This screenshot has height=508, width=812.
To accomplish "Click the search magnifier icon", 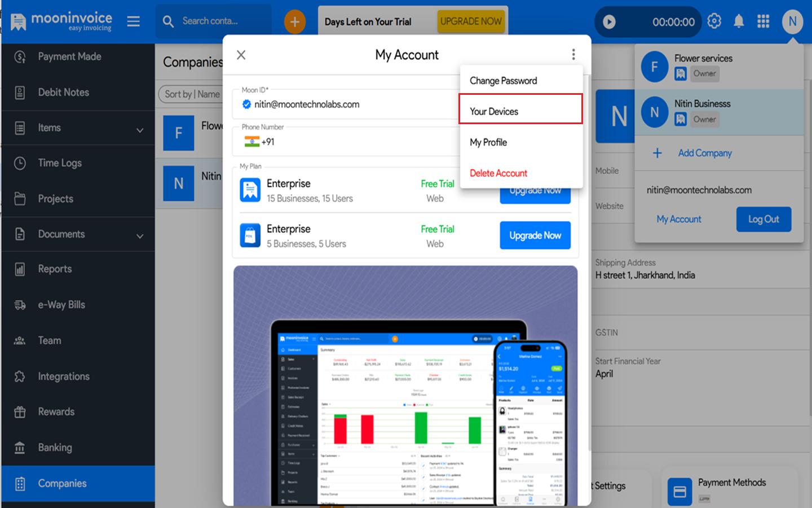I will click(168, 21).
